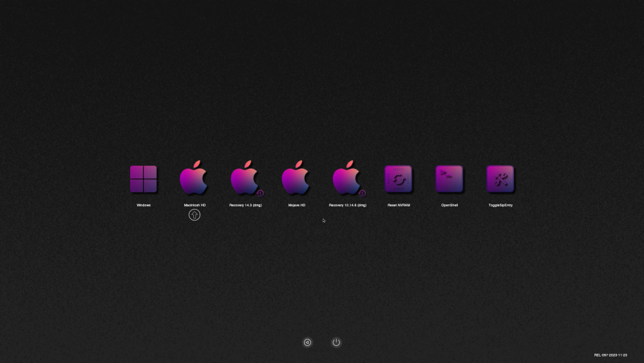Open the Recovery 10.14.6 (dmg) Apple icon
This screenshot has height=363, width=644.
(x=348, y=177)
